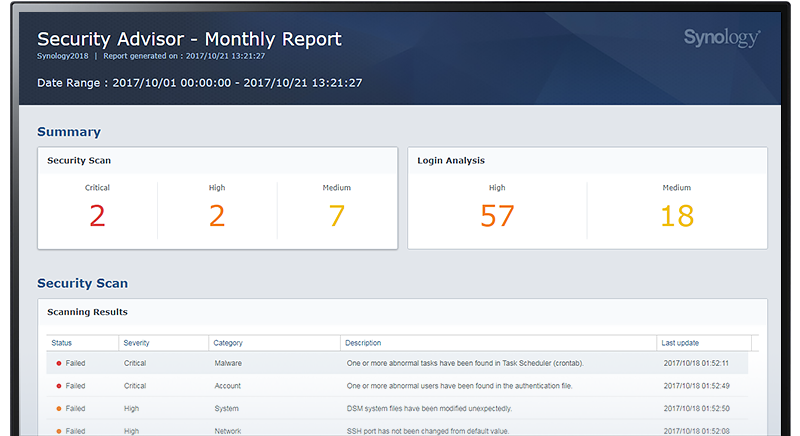
Task: Select the Critical count 2 in Security Scan
Action: click(x=97, y=215)
